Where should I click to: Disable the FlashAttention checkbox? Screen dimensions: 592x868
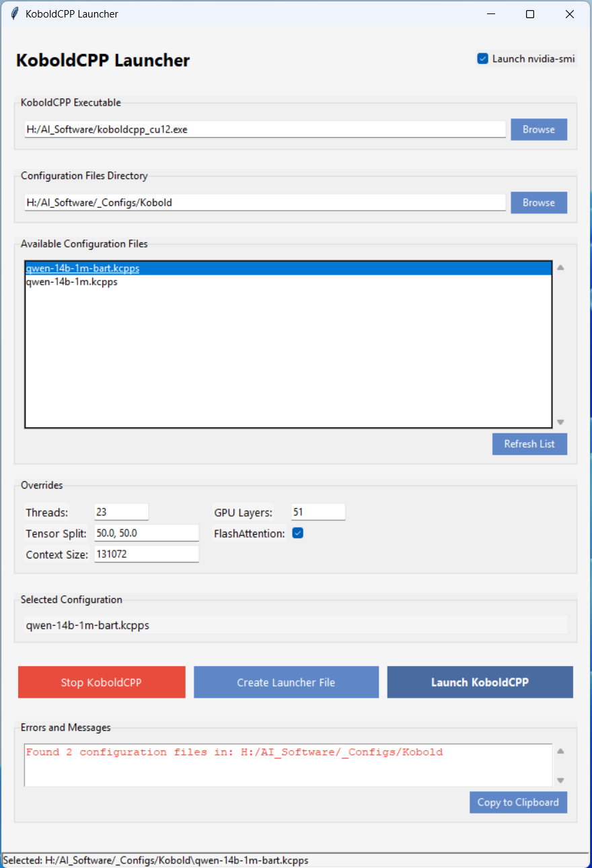[x=298, y=533]
